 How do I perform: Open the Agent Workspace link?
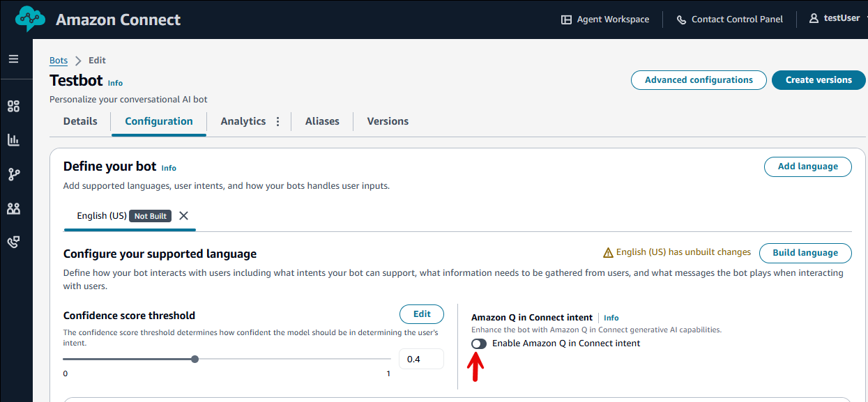(613, 20)
